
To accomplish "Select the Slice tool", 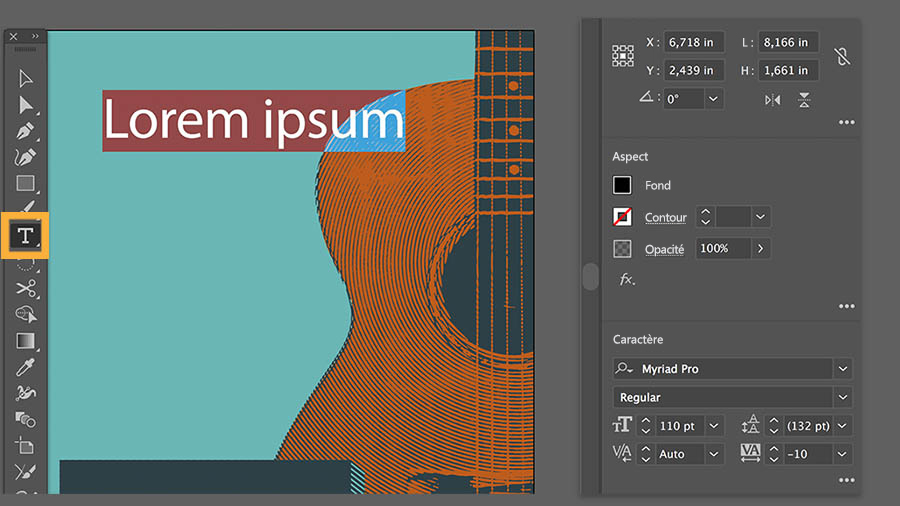I will pyautogui.click(x=25, y=472).
